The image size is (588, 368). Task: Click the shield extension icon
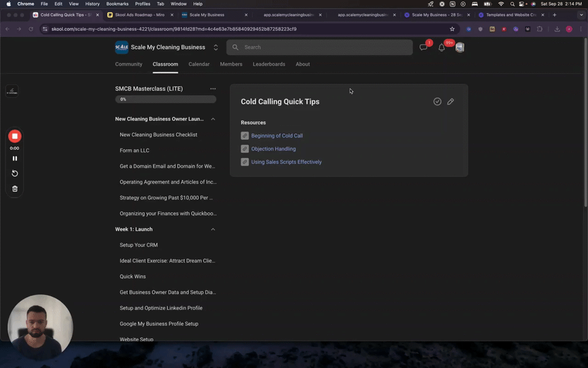point(481,29)
